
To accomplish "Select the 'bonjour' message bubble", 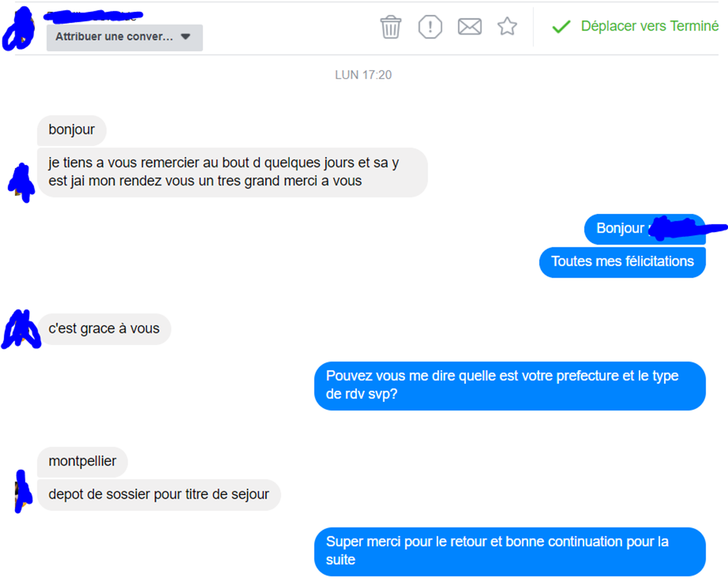I will pos(72,130).
